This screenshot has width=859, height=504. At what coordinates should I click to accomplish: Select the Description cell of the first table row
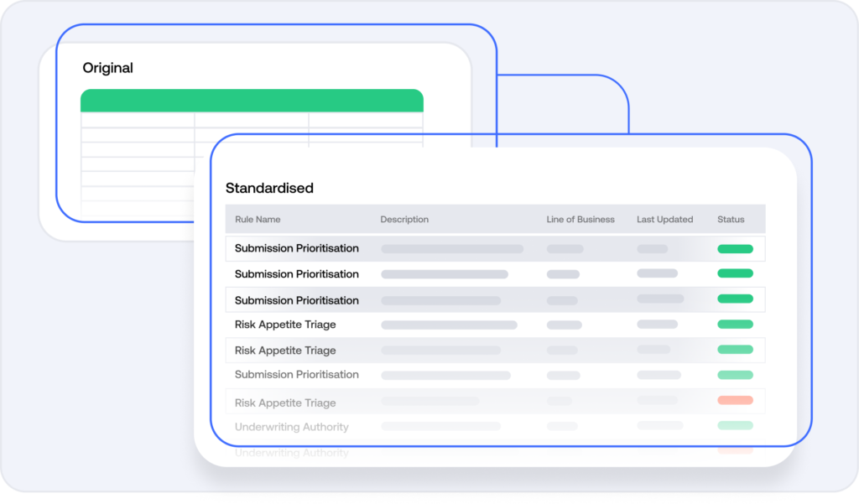[x=453, y=248]
